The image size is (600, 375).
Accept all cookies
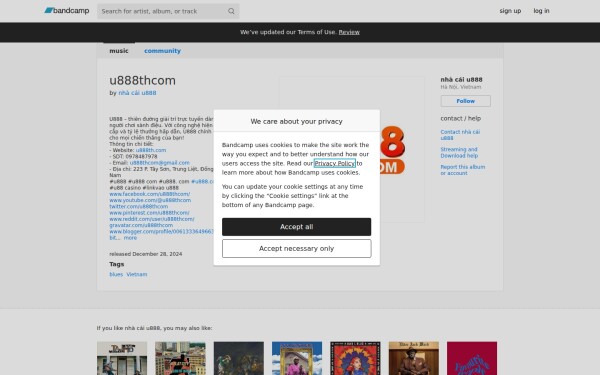(296, 227)
